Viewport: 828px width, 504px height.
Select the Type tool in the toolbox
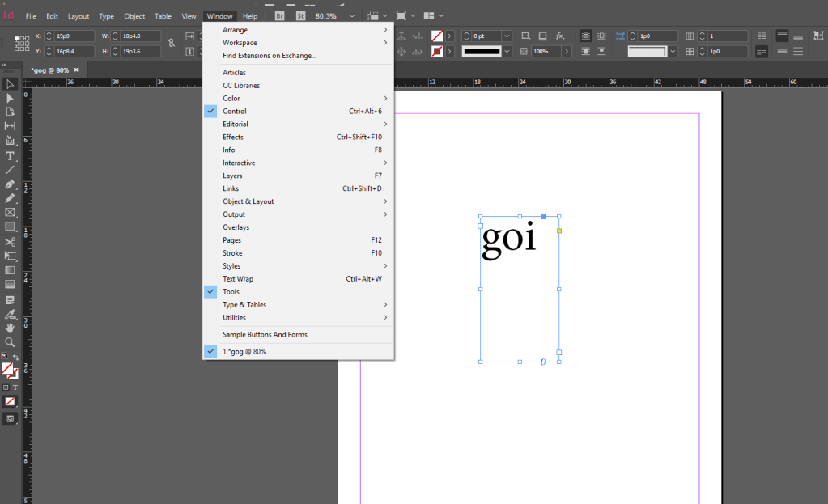click(10, 155)
